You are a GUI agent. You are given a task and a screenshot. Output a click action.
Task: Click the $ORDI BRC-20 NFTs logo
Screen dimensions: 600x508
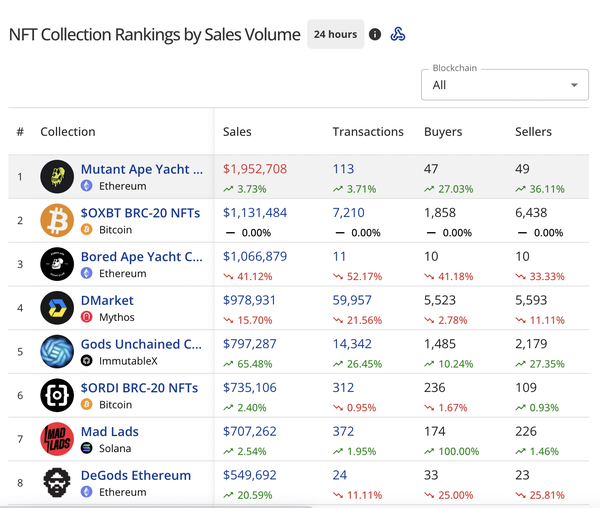click(x=57, y=395)
